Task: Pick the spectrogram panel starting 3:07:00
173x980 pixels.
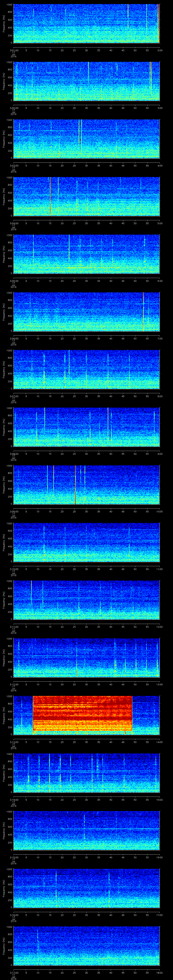Action: coord(87,369)
